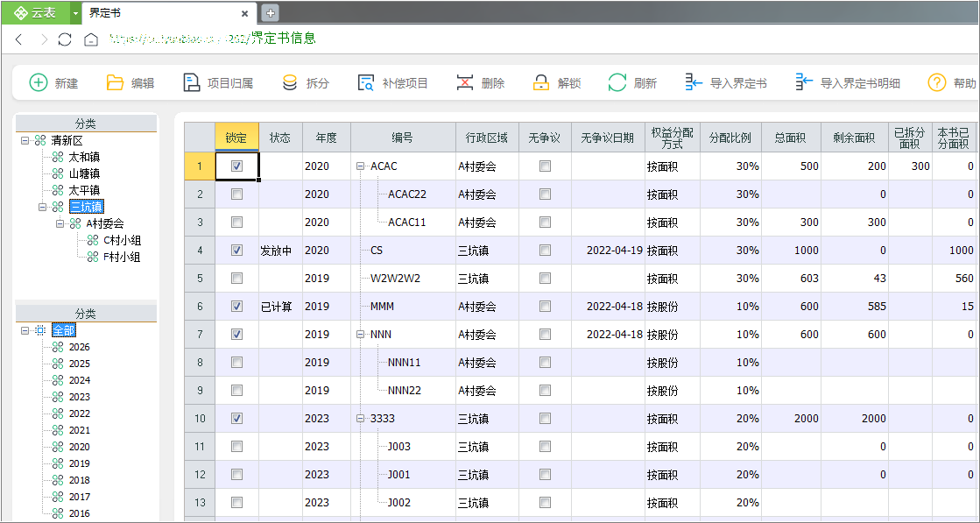
Task: Collapse the 清新区 tree node
Action: (25, 140)
